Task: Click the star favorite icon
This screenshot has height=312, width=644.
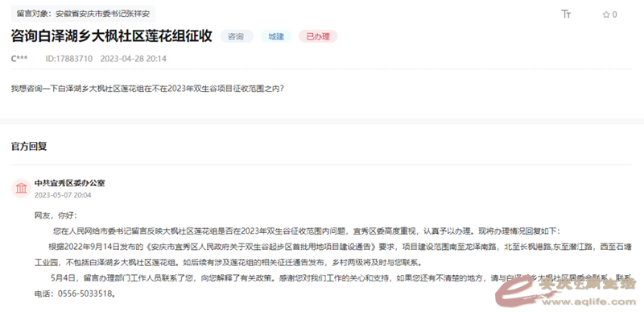Action: pyautogui.click(x=606, y=15)
